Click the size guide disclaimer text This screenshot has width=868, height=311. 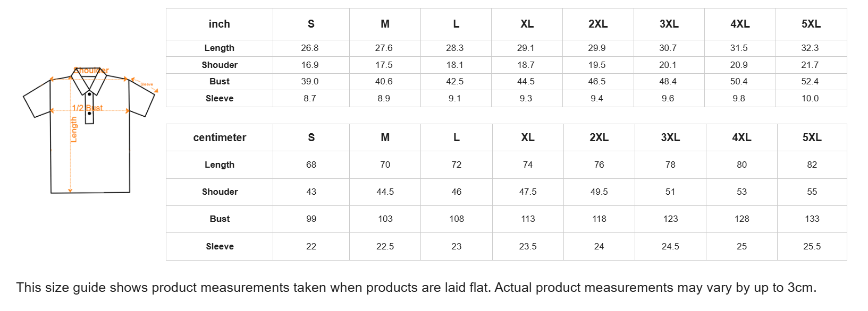click(x=416, y=288)
